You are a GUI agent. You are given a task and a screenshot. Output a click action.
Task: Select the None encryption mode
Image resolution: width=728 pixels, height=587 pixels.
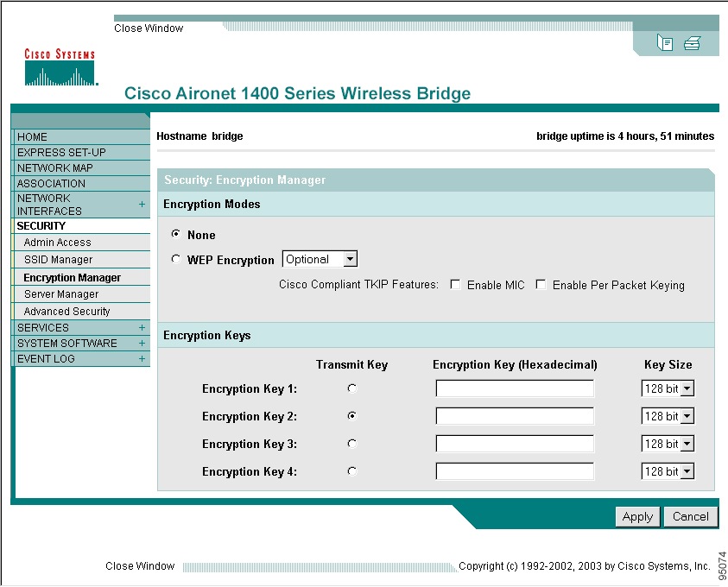click(175, 234)
